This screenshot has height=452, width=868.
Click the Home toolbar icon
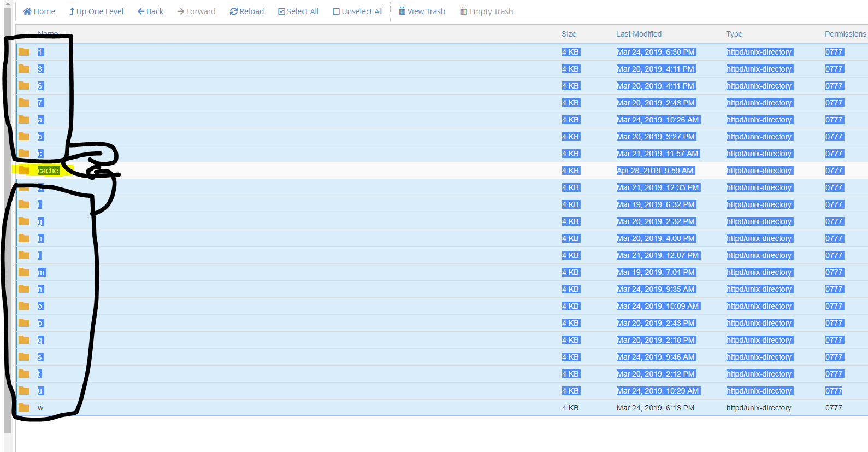coord(27,11)
